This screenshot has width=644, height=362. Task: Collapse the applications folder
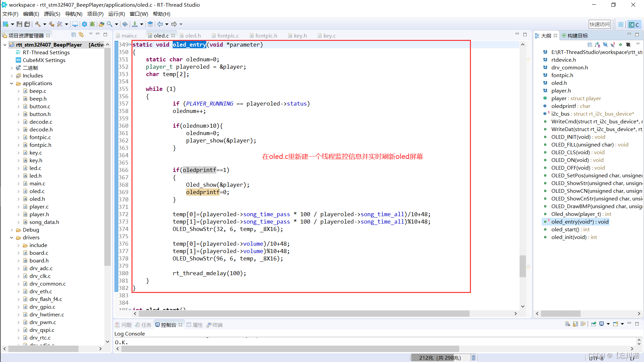click(12, 83)
